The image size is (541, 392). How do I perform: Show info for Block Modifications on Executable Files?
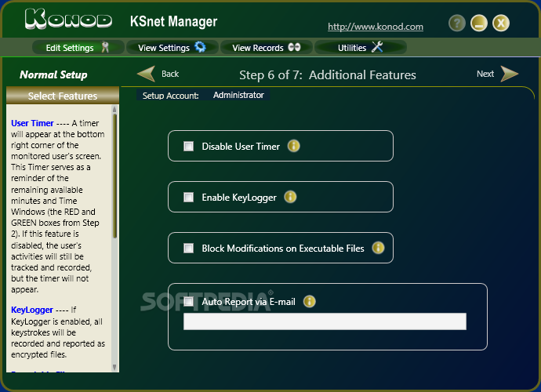pos(378,248)
